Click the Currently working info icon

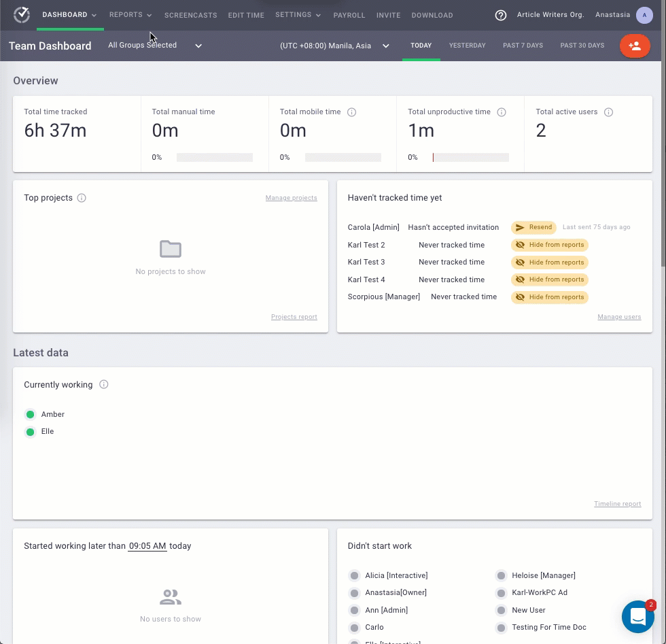click(103, 384)
